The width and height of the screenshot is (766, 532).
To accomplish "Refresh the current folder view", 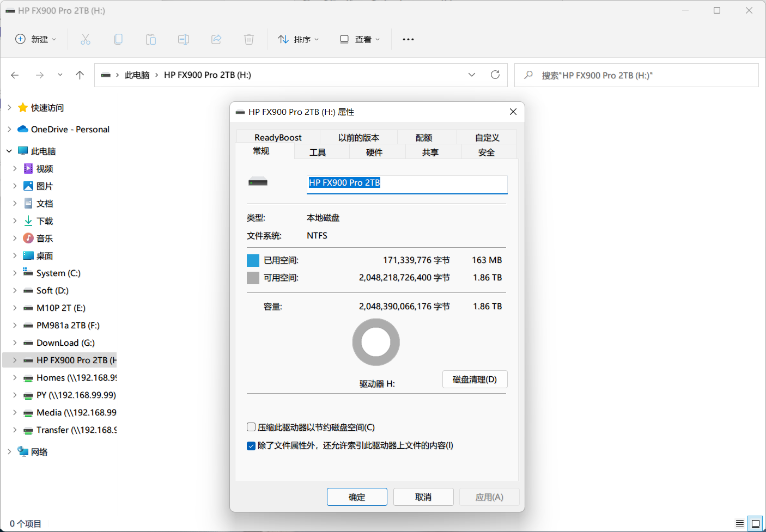I will (495, 75).
